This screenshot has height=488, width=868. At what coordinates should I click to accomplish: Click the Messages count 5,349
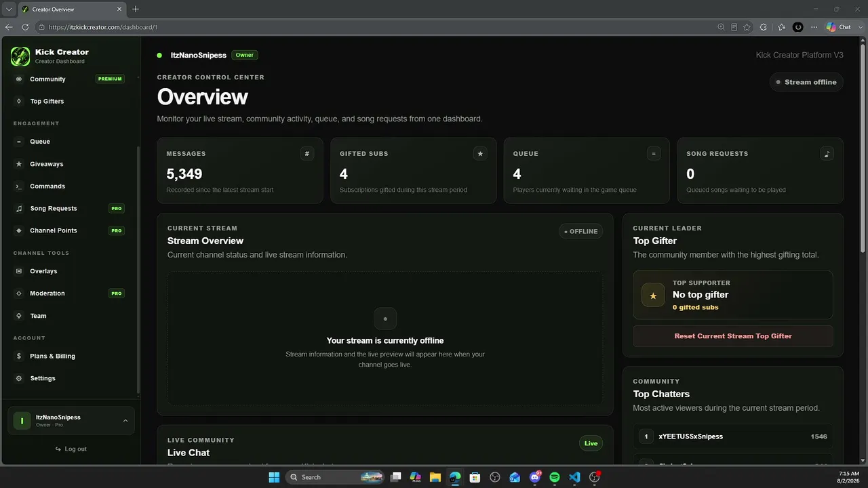[184, 174]
